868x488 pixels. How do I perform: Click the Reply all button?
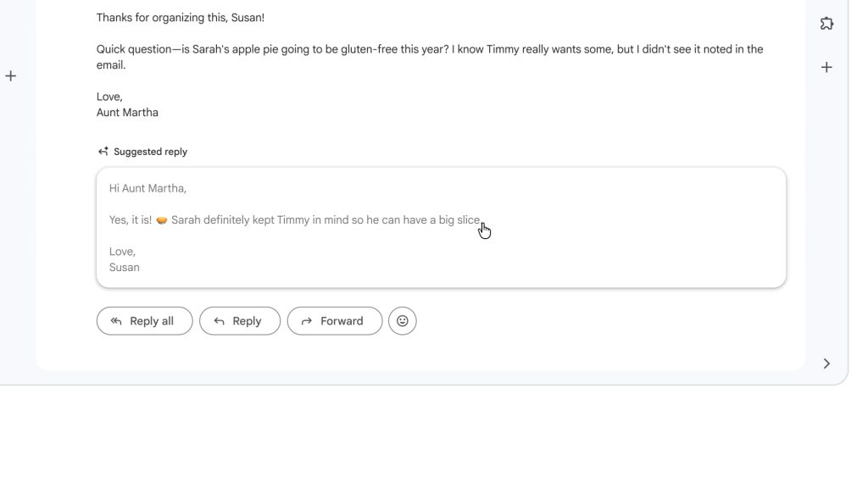point(144,320)
